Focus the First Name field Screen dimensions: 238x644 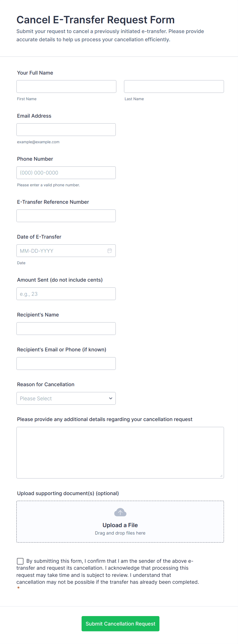[x=66, y=86]
